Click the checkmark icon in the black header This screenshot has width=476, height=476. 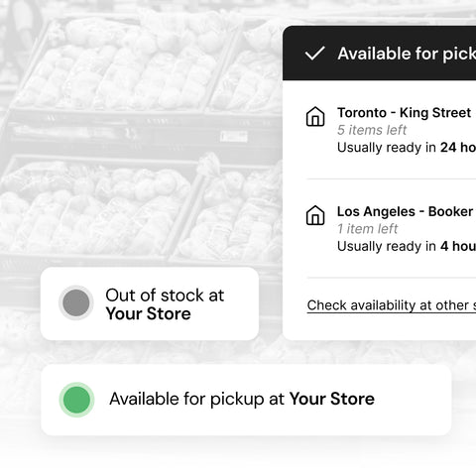coord(314,54)
